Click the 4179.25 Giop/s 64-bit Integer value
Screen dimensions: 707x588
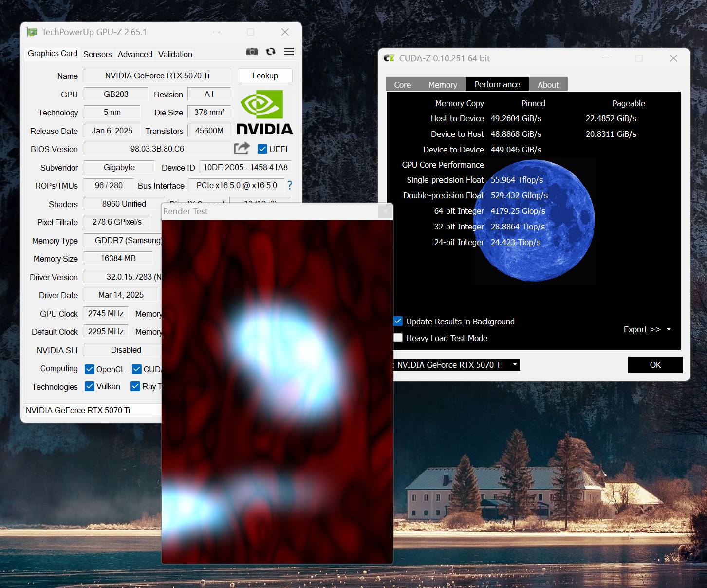[x=518, y=211]
